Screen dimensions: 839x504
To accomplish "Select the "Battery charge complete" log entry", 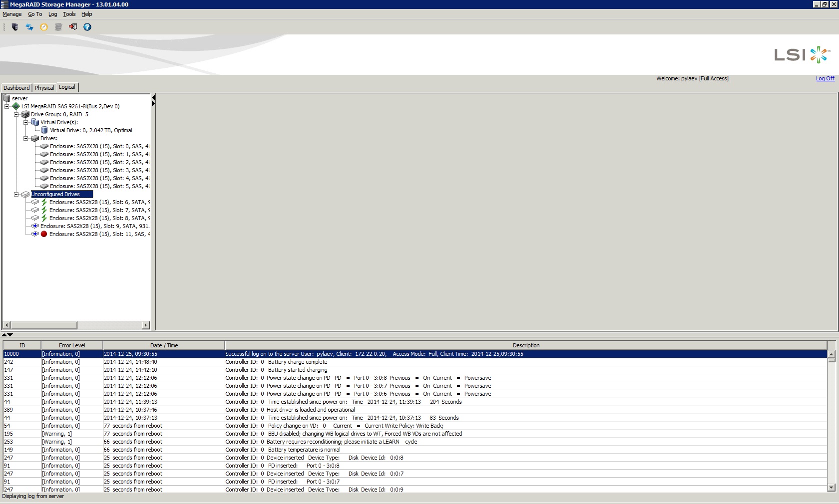I will pyautogui.click(x=415, y=362).
